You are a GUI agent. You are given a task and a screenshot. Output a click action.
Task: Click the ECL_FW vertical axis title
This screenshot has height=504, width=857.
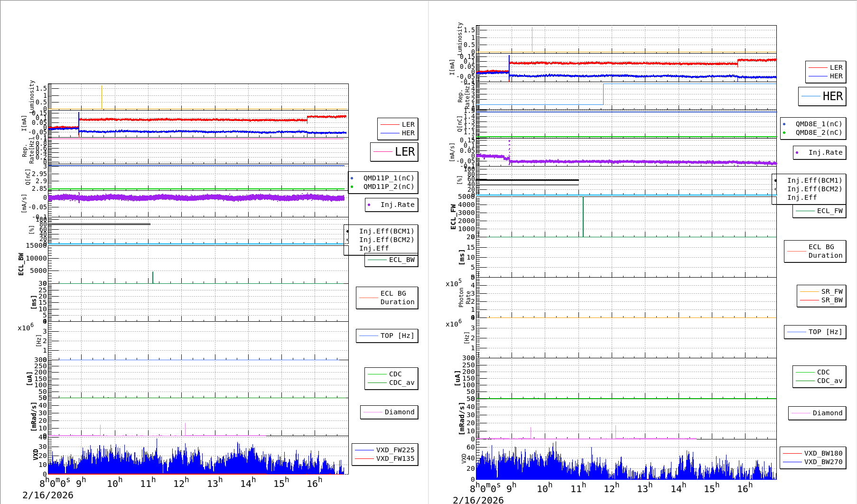(453, 217)
